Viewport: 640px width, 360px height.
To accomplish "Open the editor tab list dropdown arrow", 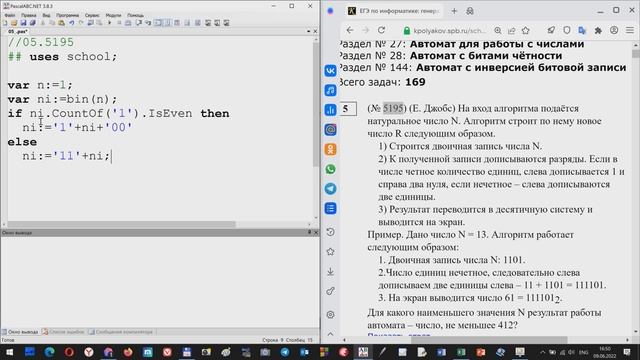I will click(309, 31).
